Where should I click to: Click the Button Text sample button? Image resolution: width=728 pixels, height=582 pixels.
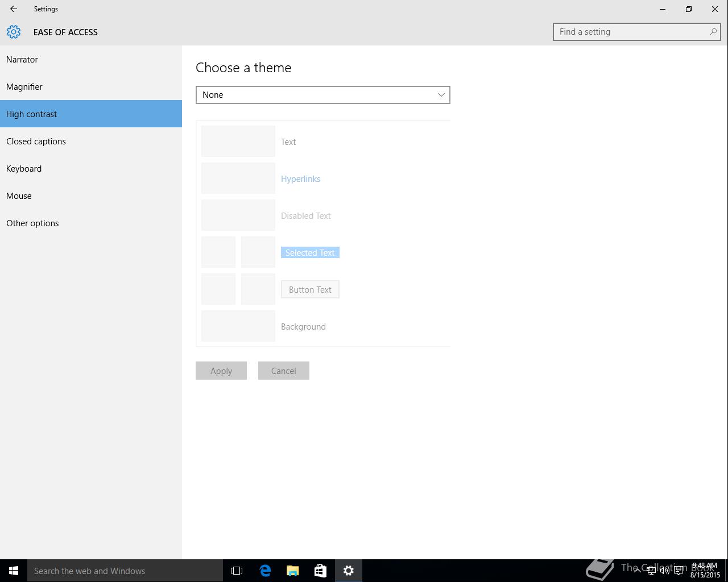310,289
